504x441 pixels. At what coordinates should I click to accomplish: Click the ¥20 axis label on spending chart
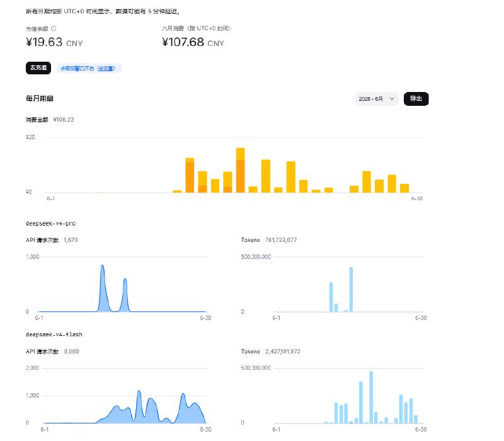pyautogui.click(x=30, y=137)
